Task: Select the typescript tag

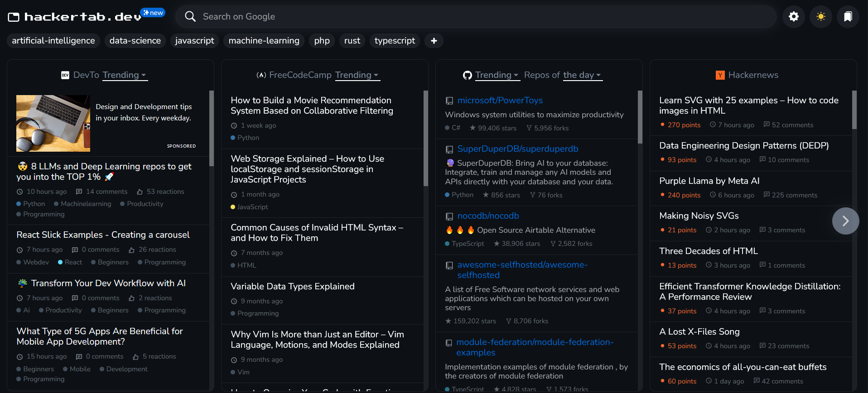Action: click(x=395, y=41)
